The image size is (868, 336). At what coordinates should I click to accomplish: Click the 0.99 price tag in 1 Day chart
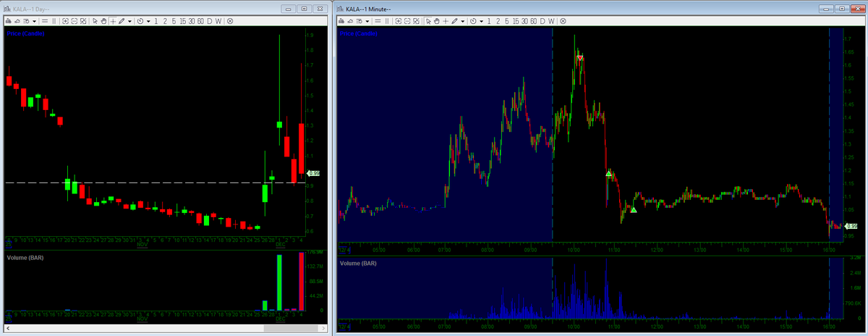coord(314,173)
